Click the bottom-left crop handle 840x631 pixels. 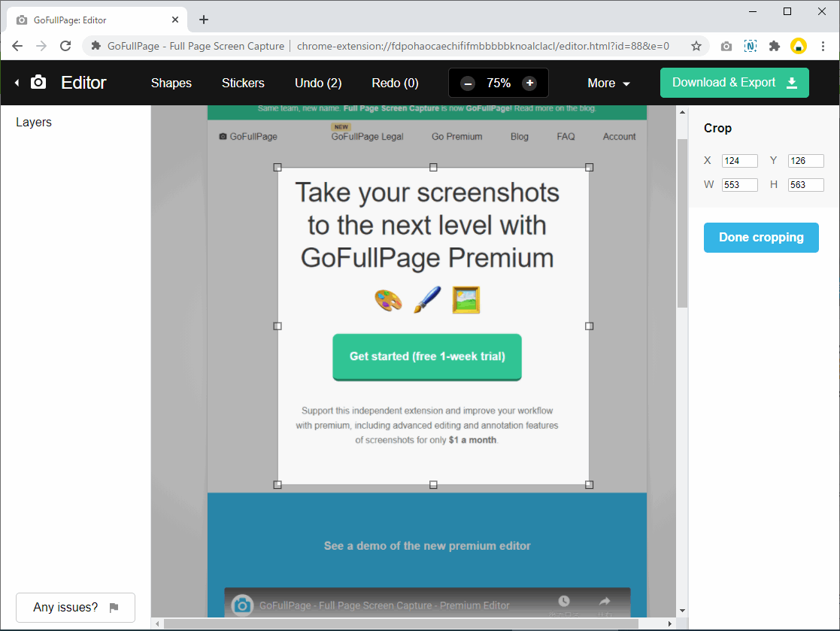click(277, 485)
